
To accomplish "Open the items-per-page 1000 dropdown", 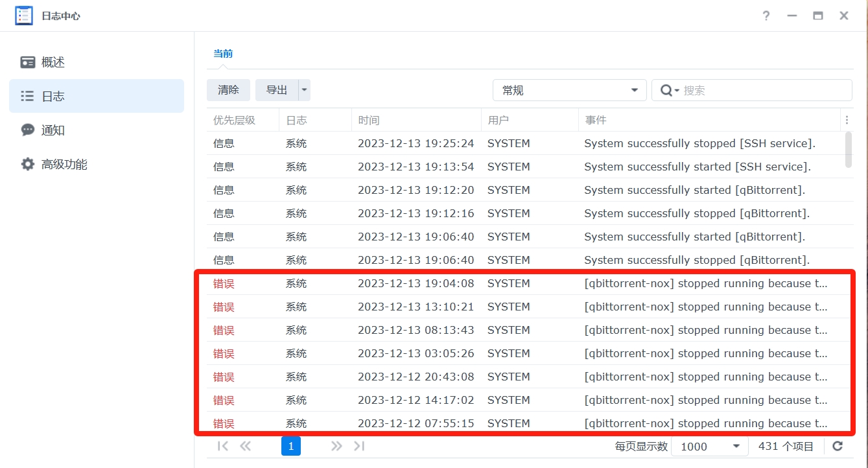I will 709,446.
